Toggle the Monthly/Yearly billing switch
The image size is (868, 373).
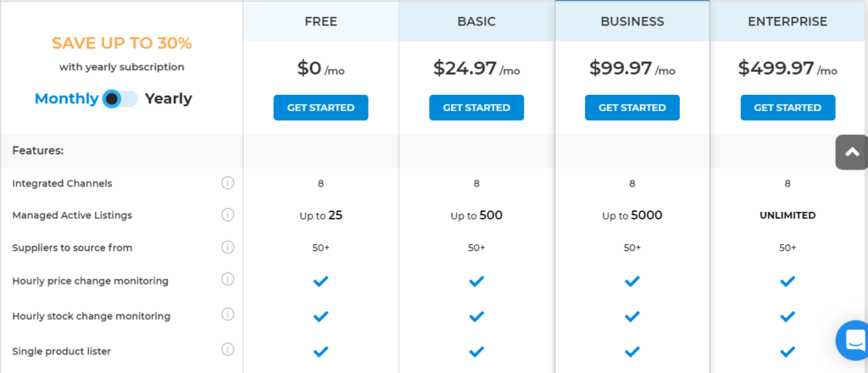tap(120, 99)
